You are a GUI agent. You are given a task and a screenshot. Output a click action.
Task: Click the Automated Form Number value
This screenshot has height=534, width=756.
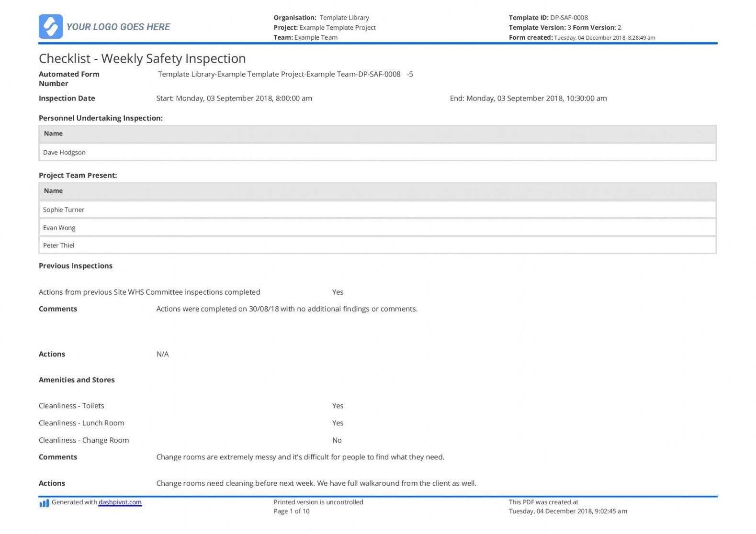tap(285, 74)
